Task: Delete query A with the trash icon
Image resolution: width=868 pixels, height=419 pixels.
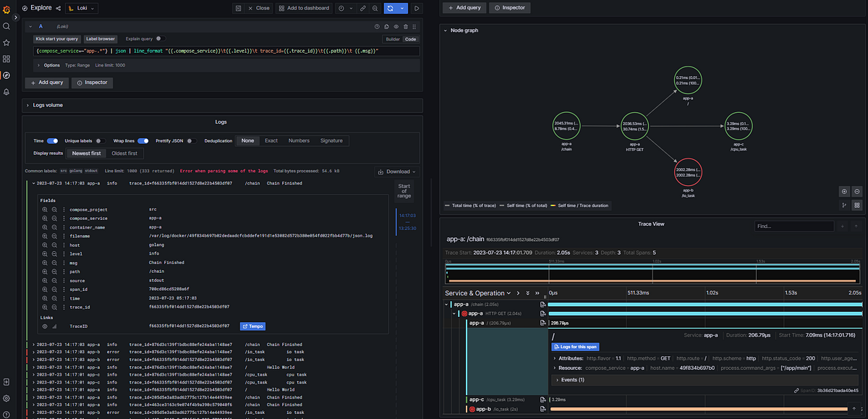Action: 406,26
